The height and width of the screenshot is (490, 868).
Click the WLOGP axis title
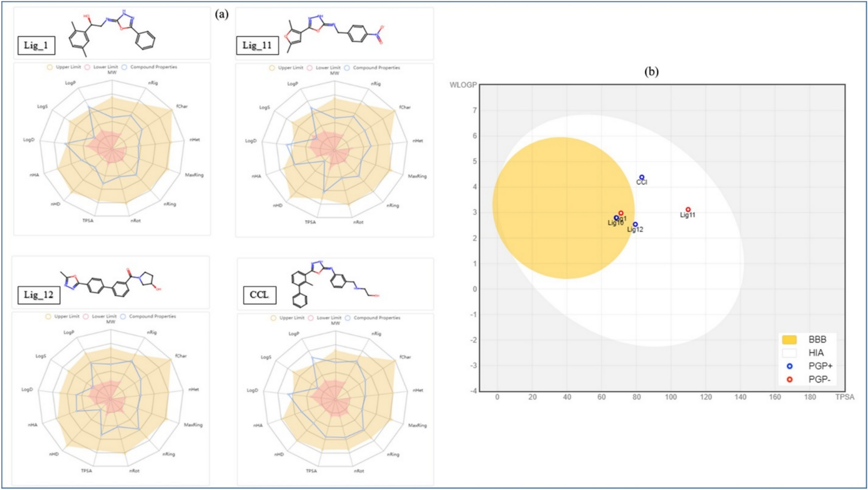pyautogui.click(x=463, y=85)
